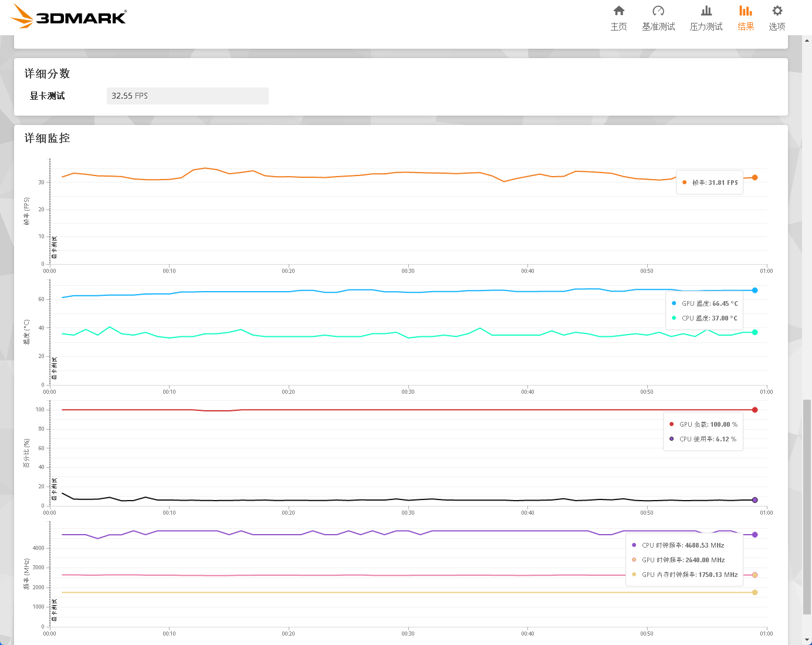This screenshot has height=645, width=812.
Task: Open the 基准测试 benchmark gauge icon
Action: point(658,11)
